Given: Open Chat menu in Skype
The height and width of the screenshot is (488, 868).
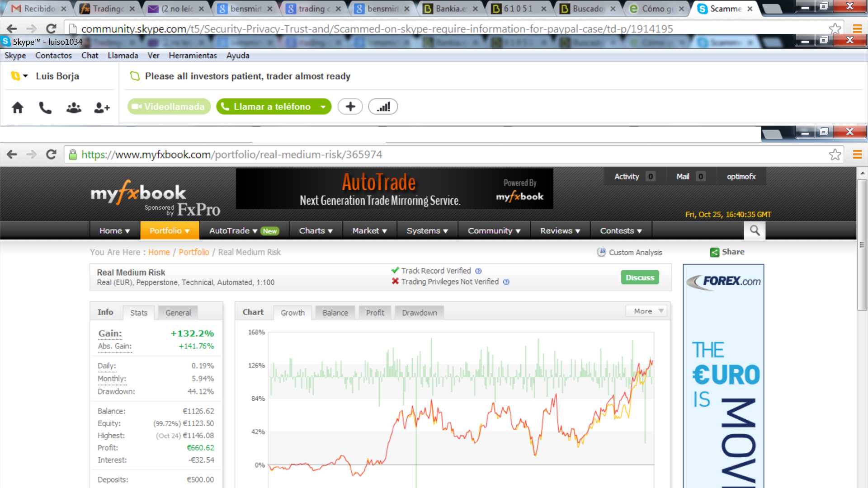Looking at the screenshot, I should [x=90, y=56].
